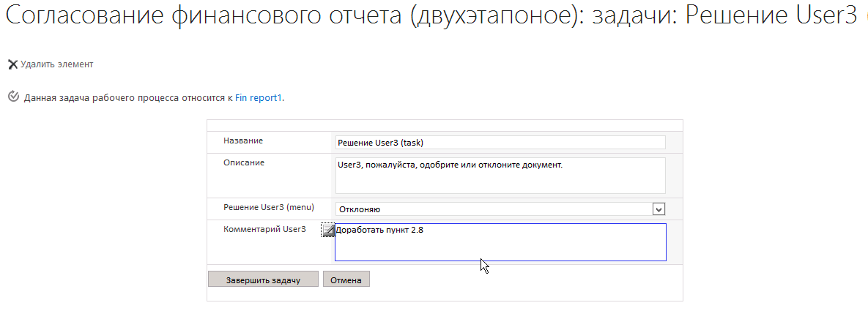
Task: Click the Удалить элемент link text
Action: [56, 64]
